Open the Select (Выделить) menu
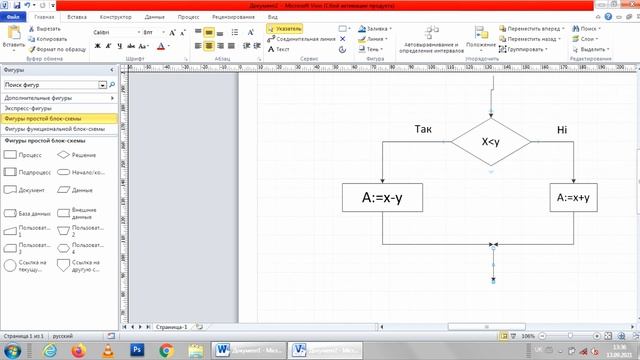640x360 pixels. [591, 49]
